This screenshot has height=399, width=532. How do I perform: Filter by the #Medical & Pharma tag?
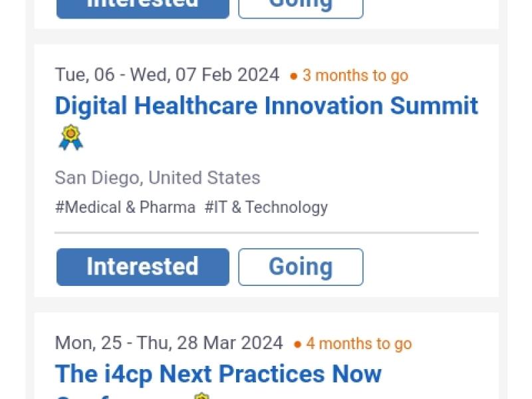click(125, 207)
